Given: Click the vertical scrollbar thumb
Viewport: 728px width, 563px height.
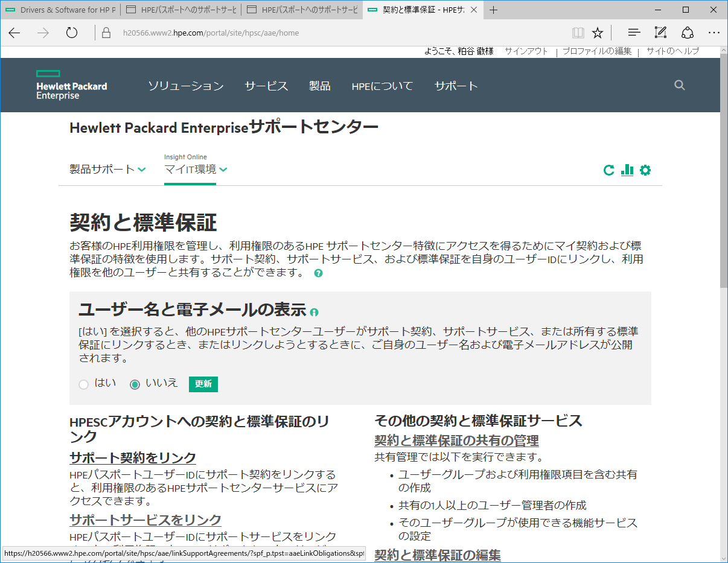Looking at the screenshot, I should click(x=724, y=171).
